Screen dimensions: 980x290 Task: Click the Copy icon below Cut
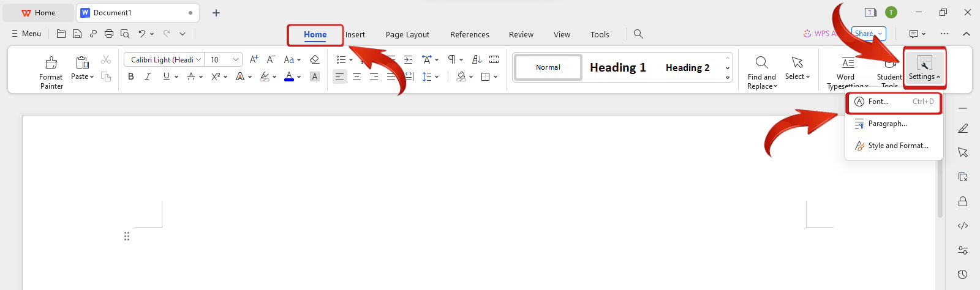(x=106, y=76)
